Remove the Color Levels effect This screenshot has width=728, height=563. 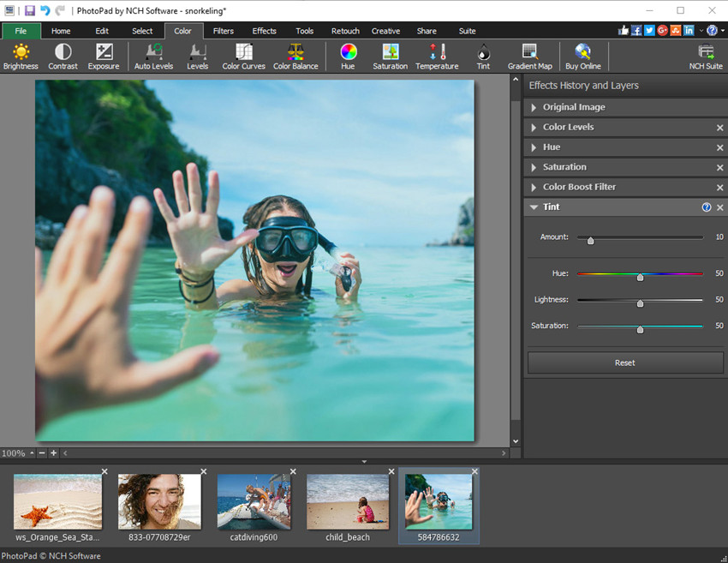click(x=719, y=128)
